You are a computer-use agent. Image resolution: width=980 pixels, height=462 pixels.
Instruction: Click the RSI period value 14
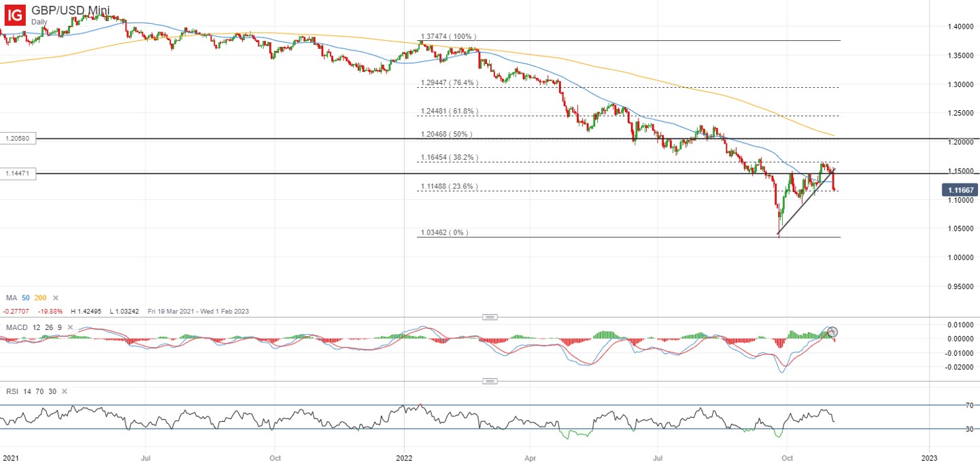[x=27, y=391]
